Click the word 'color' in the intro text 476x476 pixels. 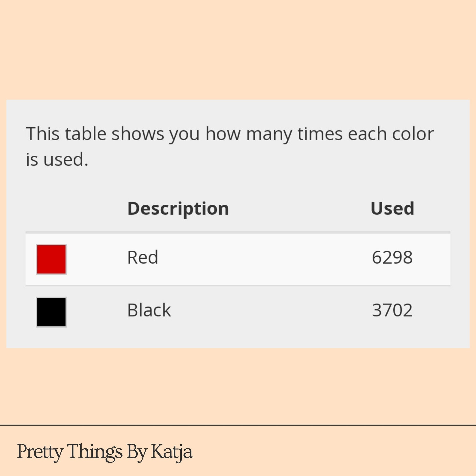(x=413, y=134)
